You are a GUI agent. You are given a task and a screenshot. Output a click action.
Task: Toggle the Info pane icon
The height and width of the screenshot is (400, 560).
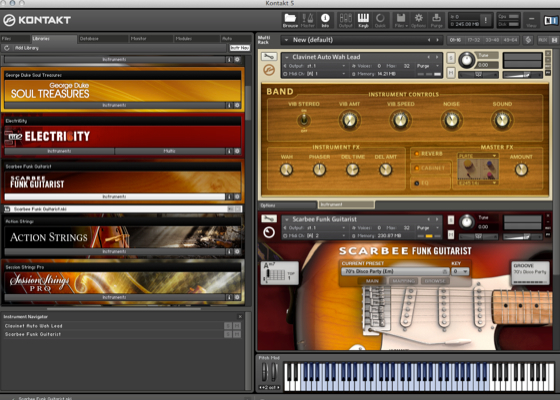[x=325, y=20]
